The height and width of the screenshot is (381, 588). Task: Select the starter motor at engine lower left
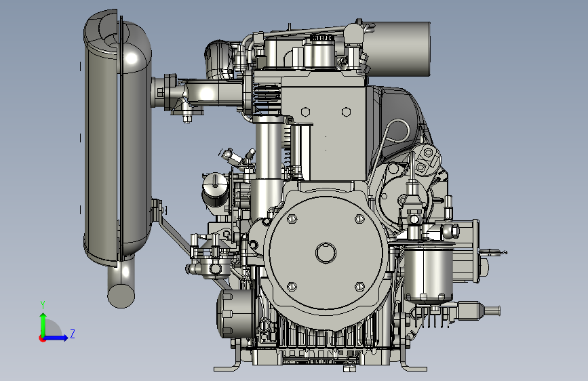(236, 313)
